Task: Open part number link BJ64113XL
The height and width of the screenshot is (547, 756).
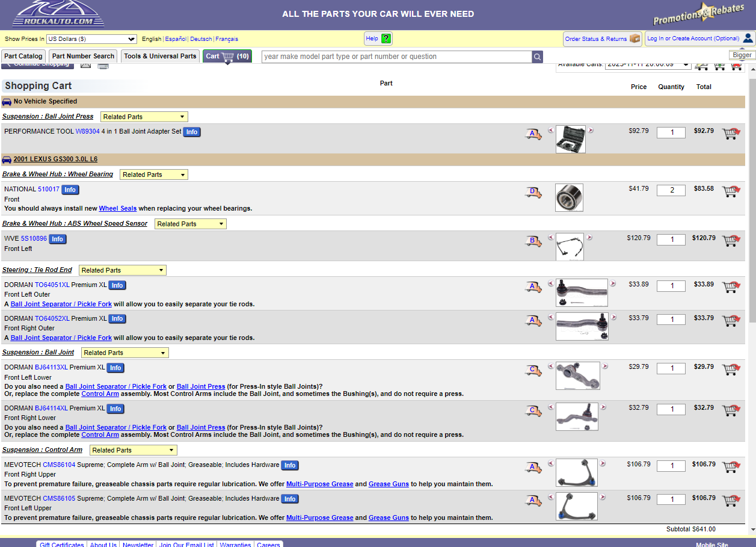Action: [x=51, y=367]
